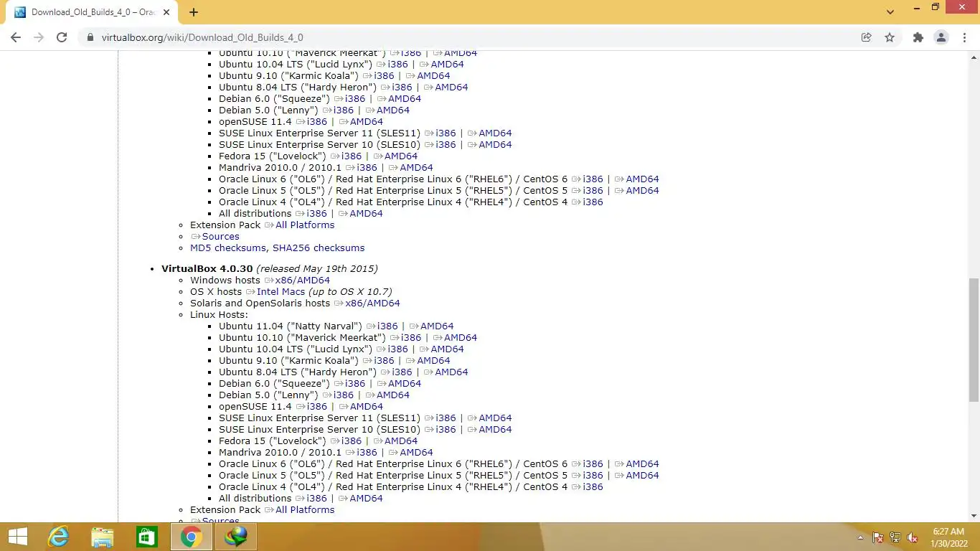The image size is (980, 551).
Task: Open the Chrome profile avatar menu
Action: [x=941, y=37]
